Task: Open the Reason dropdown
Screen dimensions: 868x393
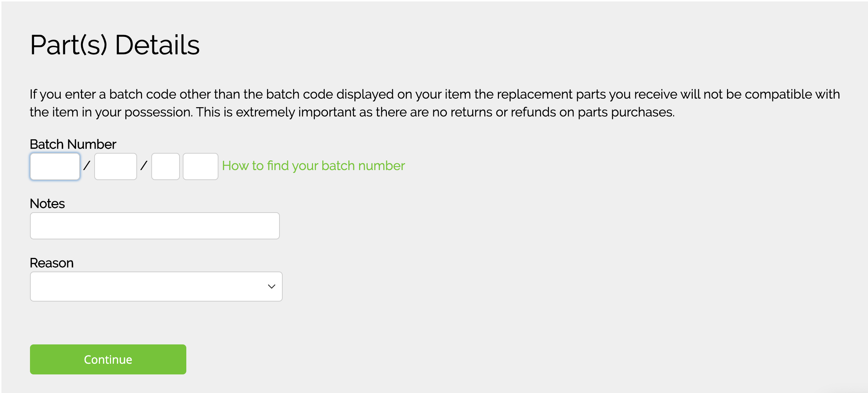Action: coord(156,287)
